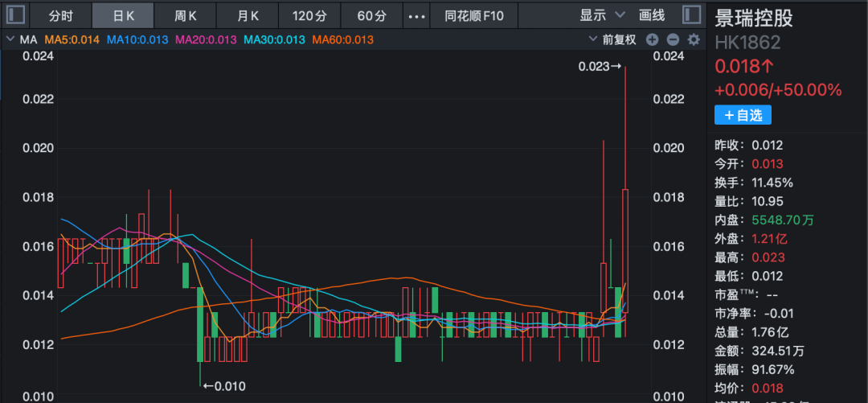
Task: Add stock with +自选 button
Action: point(743,115)
